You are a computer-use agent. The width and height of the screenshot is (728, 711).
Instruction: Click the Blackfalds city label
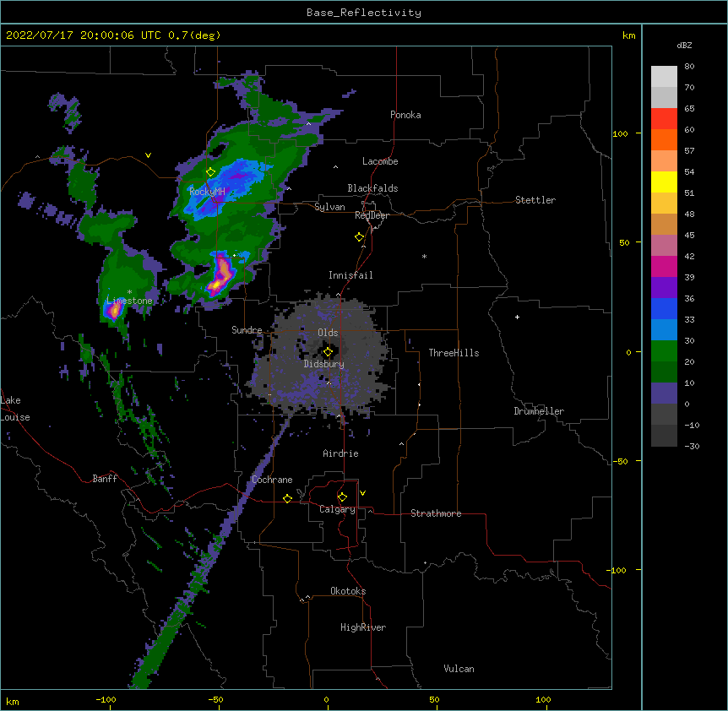372,188
